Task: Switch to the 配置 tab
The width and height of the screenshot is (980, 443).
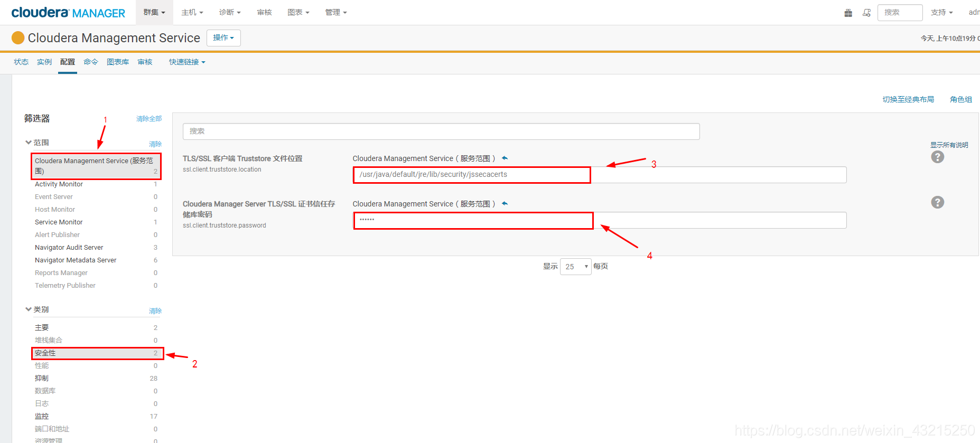Action: (68, 62)
